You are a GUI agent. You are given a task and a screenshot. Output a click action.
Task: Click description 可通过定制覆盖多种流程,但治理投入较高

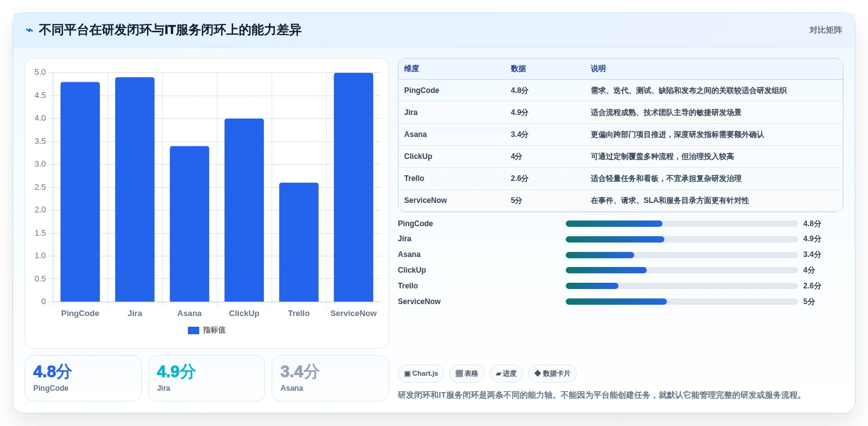[x=662, y=156]
